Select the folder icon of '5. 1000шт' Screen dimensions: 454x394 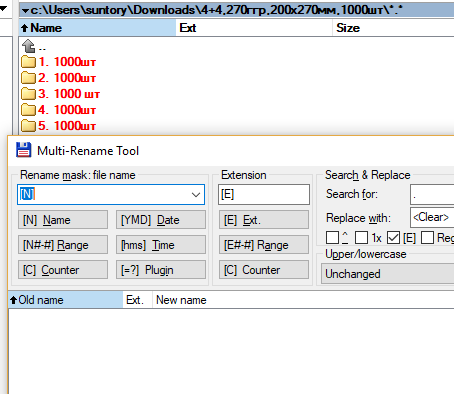[x=28, y=126]
